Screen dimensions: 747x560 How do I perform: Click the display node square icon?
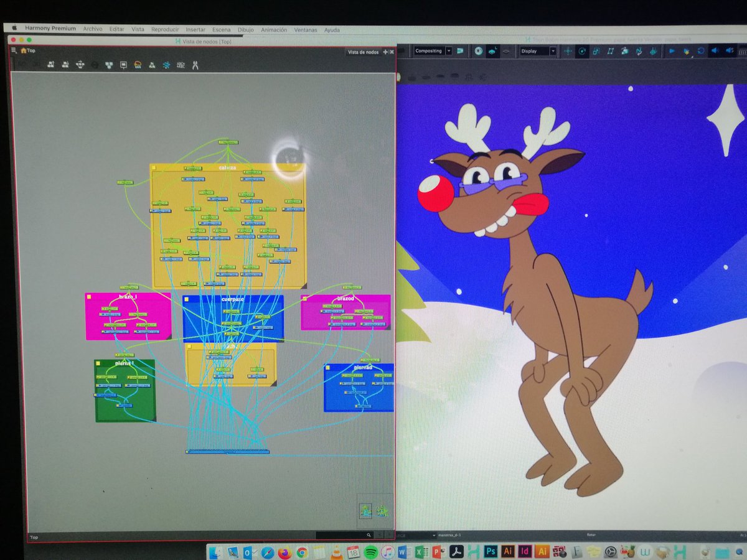123,64
